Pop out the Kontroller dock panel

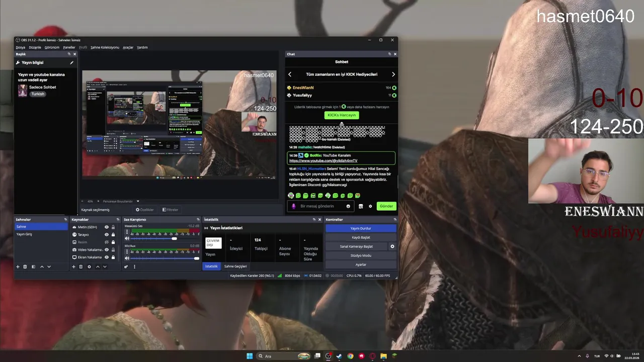pos(395,220)
